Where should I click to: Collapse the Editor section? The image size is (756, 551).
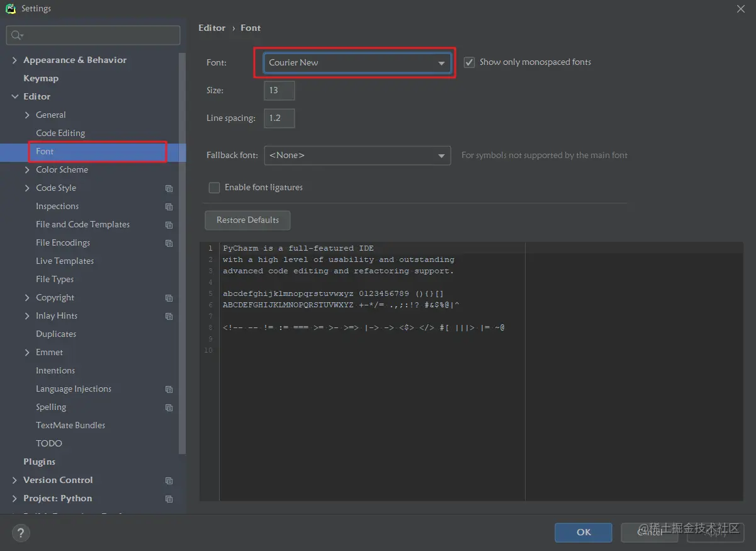[14, 97]
